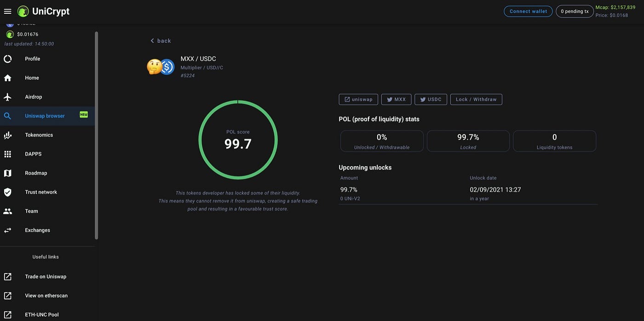Click the MXX Twitter button
Image resolution: width=644 pixels, height=321 pixels.
pyautogui.click(x=396, y=99)
